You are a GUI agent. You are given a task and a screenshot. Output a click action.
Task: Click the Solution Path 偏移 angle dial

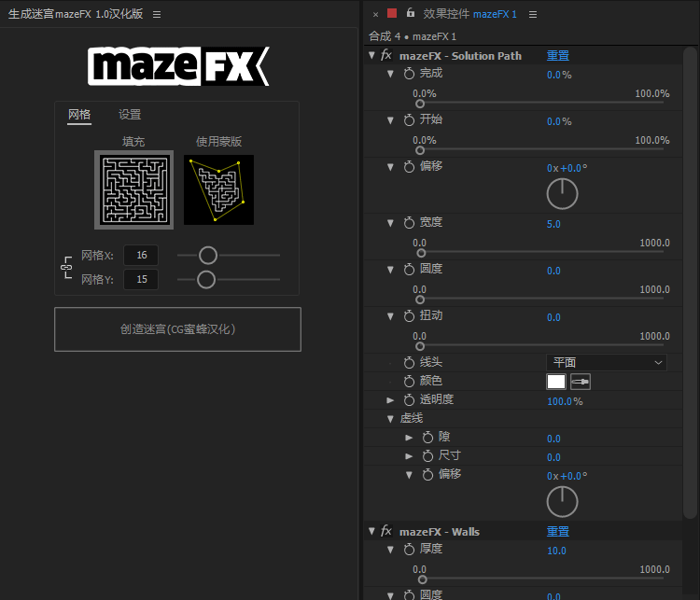tap(562, 194)
